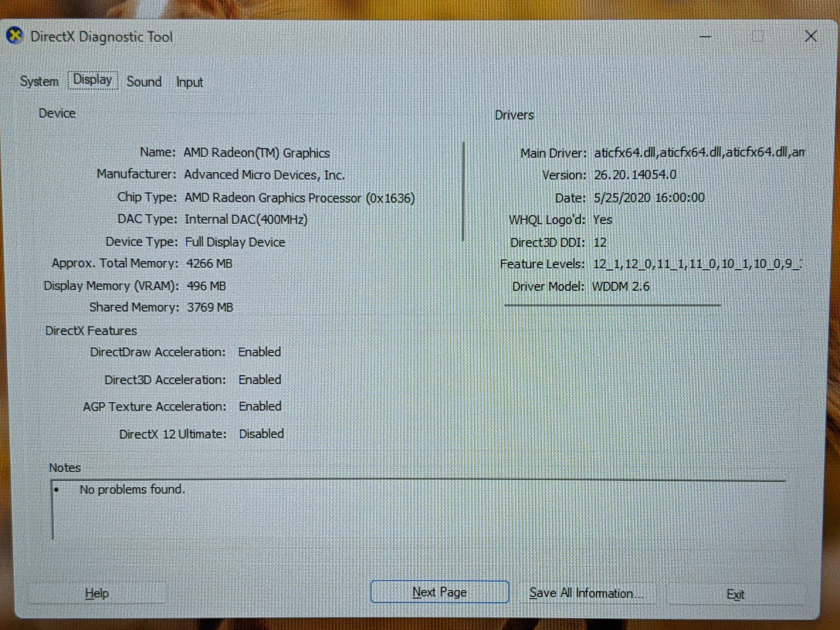Image resolution: width=840 pixels, height=630 pixels.
Task: Select the Display tab
Action: click(93, 80)
